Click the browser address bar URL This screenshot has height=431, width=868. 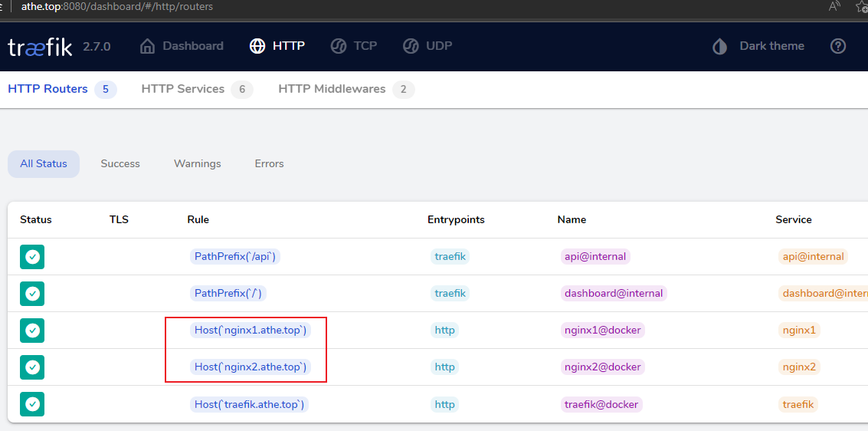116,7
